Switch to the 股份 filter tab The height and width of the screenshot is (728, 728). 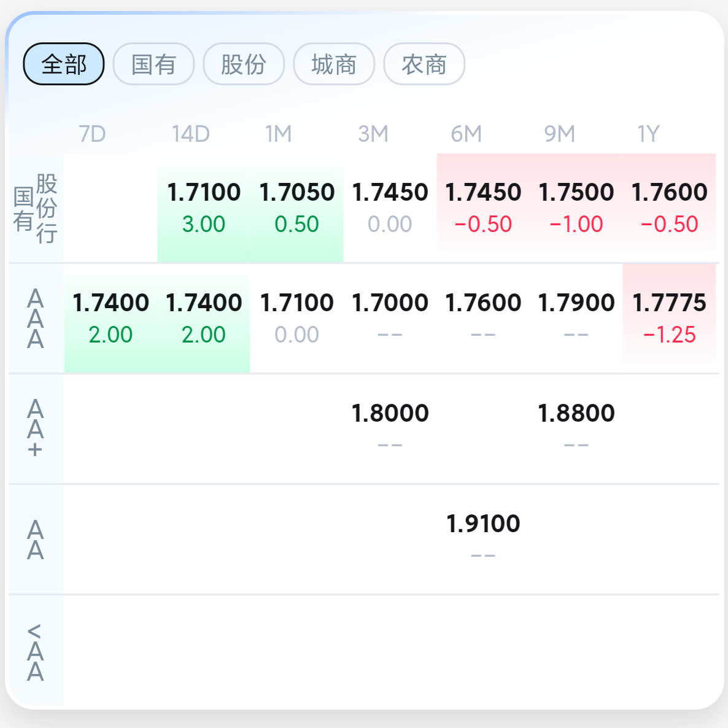click(244, 64)
